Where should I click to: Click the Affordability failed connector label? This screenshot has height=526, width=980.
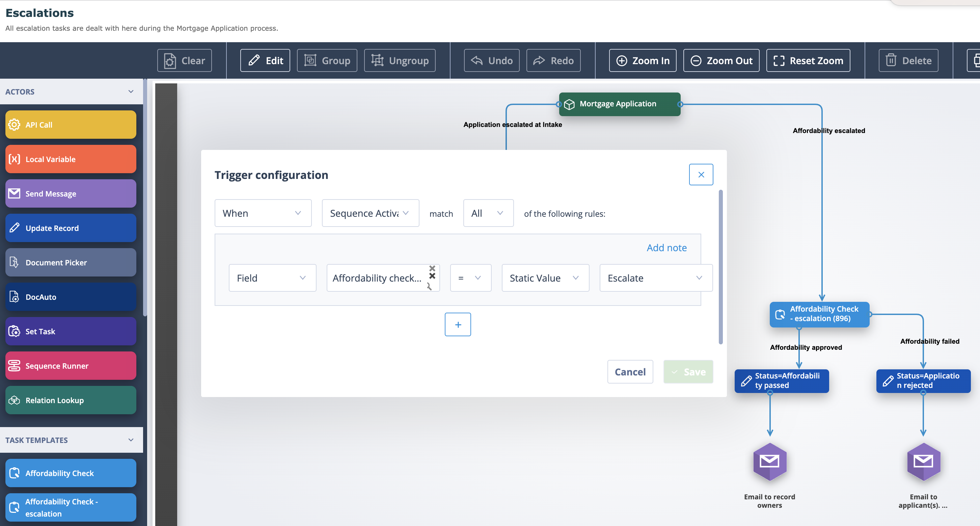pyautogui.click(x=930, y=341)
